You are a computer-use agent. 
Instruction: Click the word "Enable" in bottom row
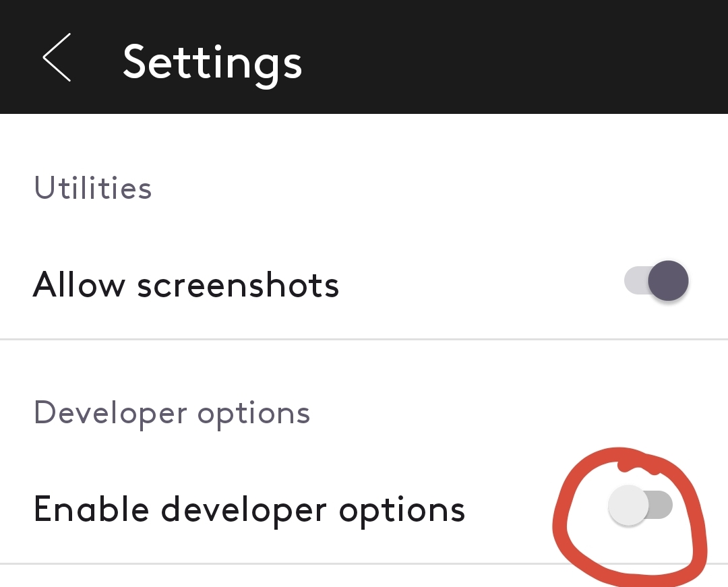tap(92, 509)
